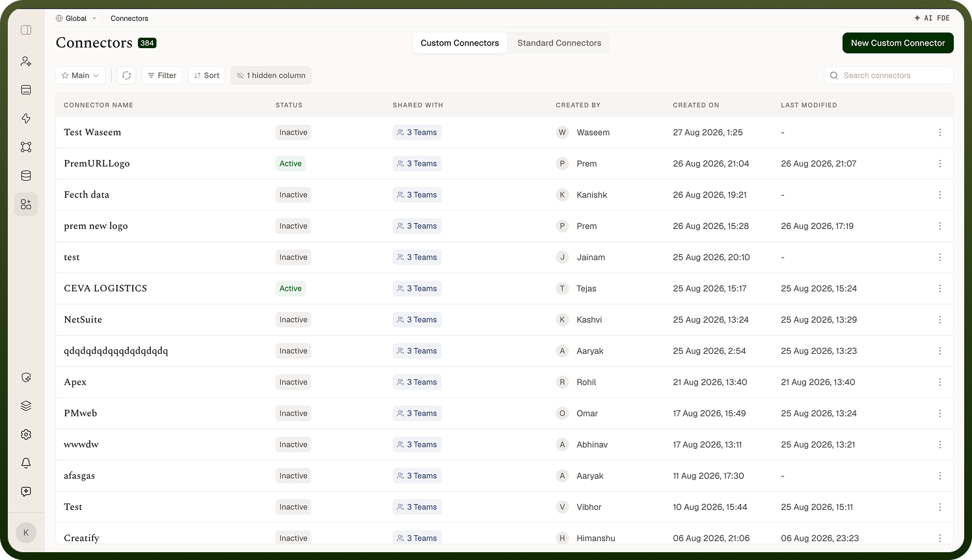Open the add-user icon in sidebar
The height and width of the screenshot is (560, 972).
tap(26, 61)
